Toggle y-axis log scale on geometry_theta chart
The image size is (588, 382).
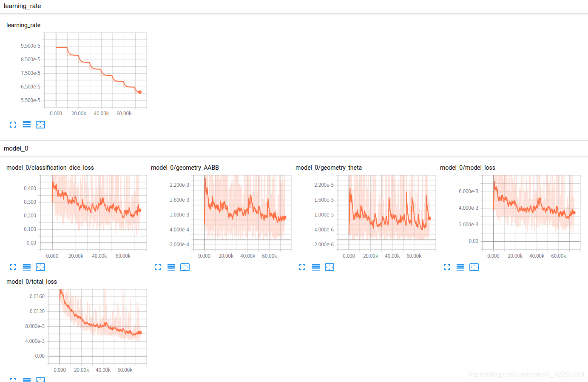[x=316, y=267]
